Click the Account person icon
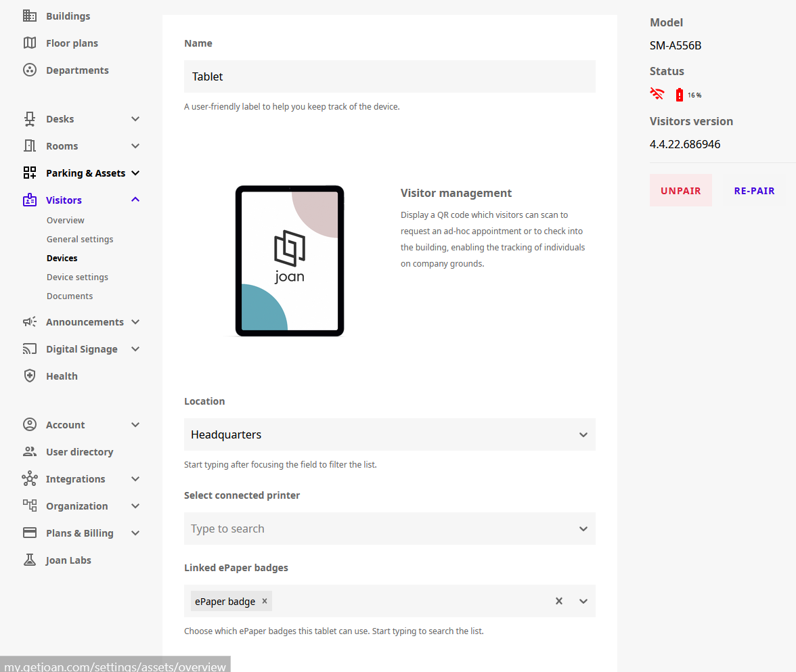Image resolution: width=796 pixels, height=672 pixels. click(30, 424)
